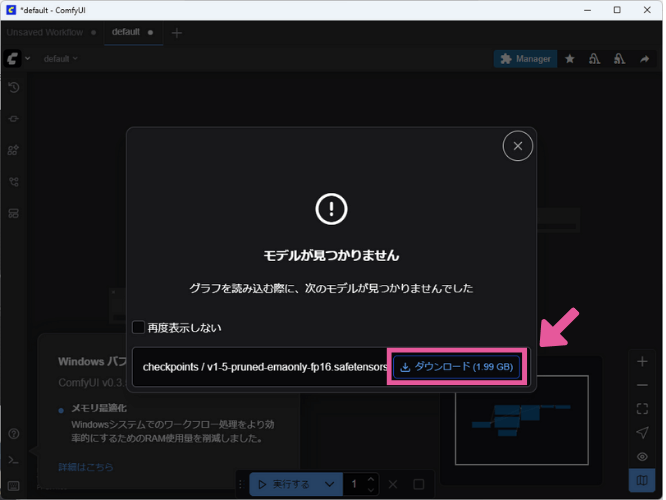This screenshot has width=666, height=500.
Task: Zoom in on the canvas
Action: point(642,362)
